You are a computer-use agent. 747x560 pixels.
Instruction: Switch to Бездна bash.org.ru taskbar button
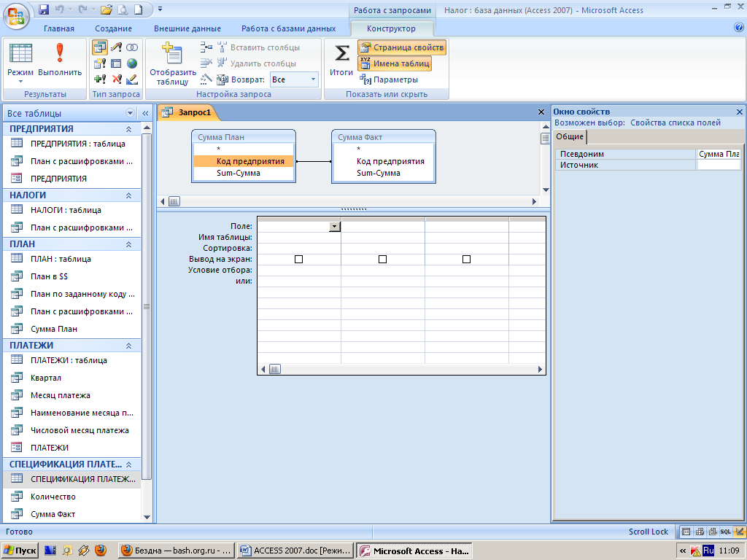point(176,551)
